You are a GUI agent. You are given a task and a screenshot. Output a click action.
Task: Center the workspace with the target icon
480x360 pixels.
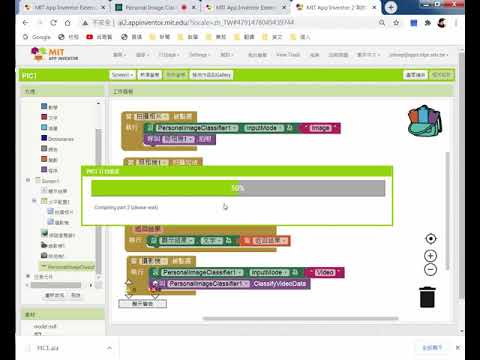click(x=431, y=239)
